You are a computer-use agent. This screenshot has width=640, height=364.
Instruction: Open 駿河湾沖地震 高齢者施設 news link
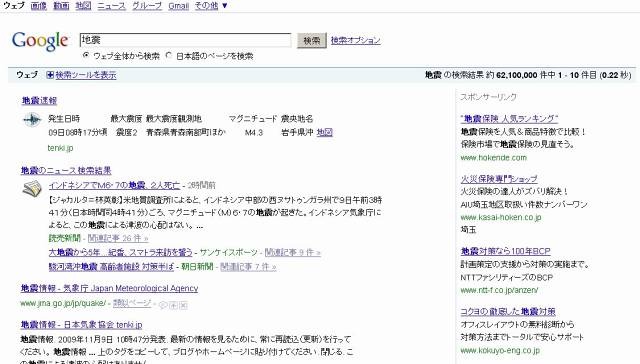pyautogui.click(x=111, y=267)
